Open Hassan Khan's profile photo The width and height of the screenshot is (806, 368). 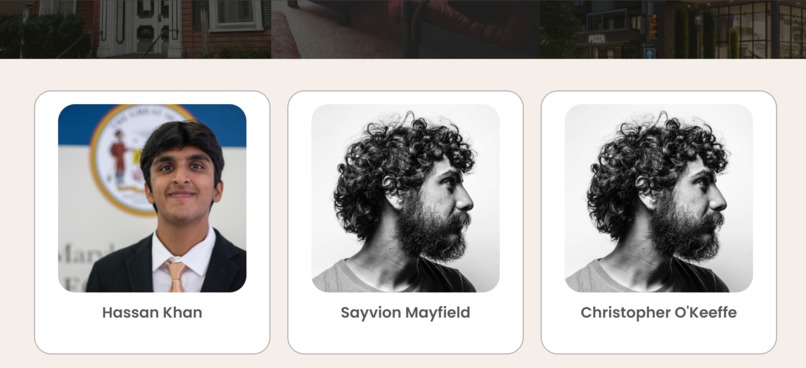[x=152, y=198]
